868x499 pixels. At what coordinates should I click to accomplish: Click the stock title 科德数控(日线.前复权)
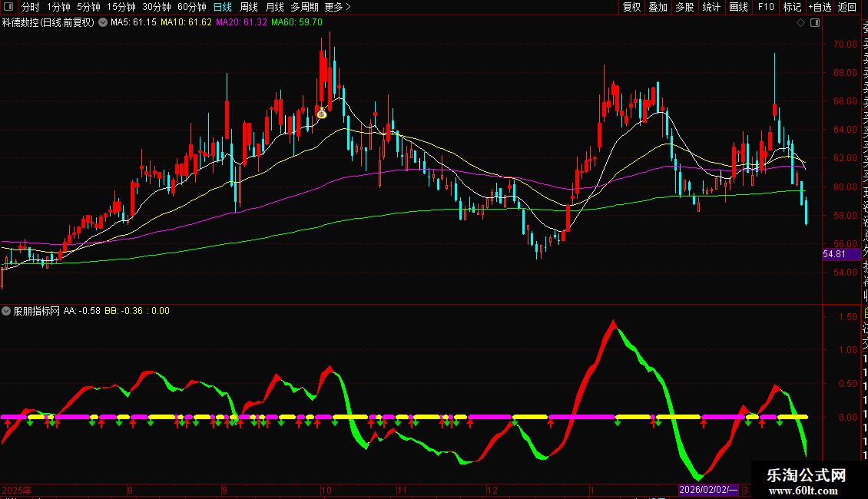pos(48,23)
